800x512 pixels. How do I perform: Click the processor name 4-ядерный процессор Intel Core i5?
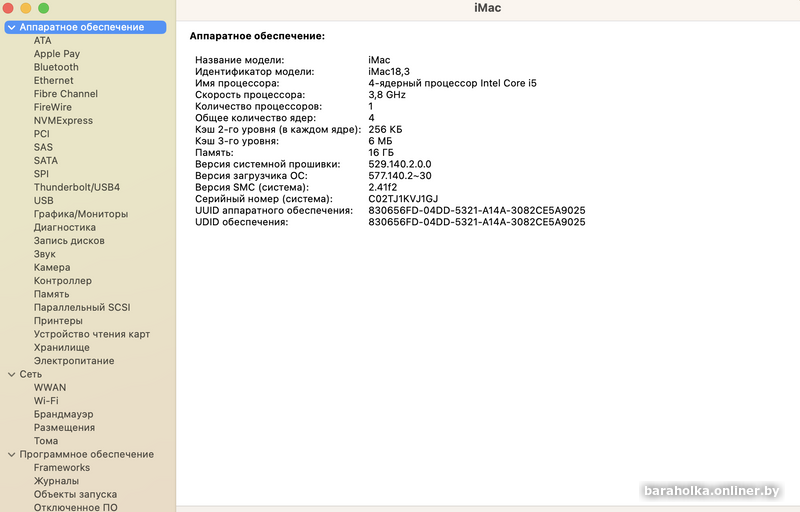(452, 83)
